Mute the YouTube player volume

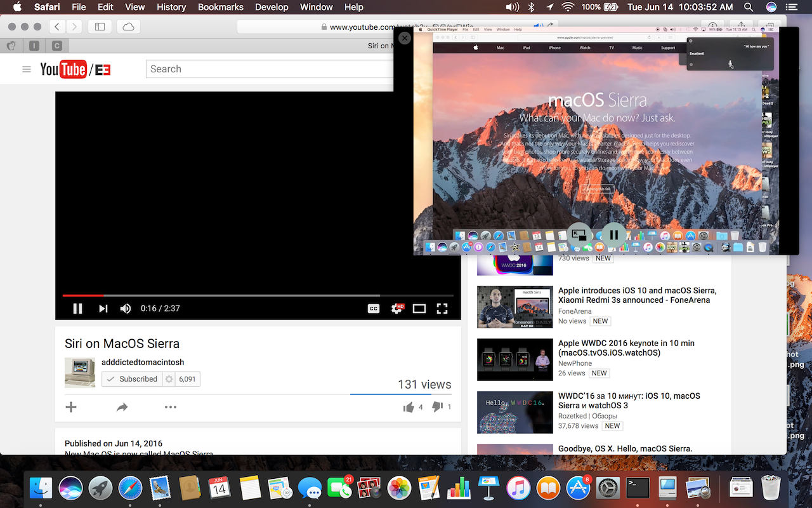coord(126,309)
